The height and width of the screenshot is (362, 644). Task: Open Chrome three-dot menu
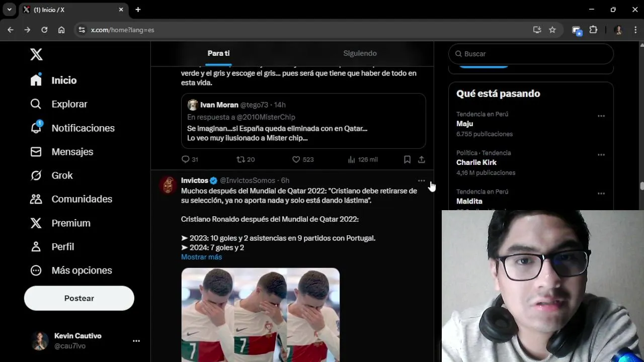tap(635, 30)
